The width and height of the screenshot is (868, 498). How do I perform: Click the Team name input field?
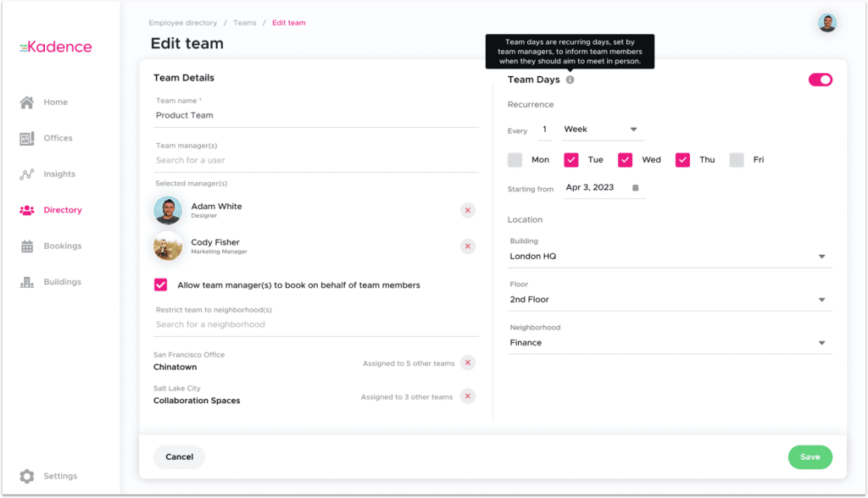pos(316,116)
